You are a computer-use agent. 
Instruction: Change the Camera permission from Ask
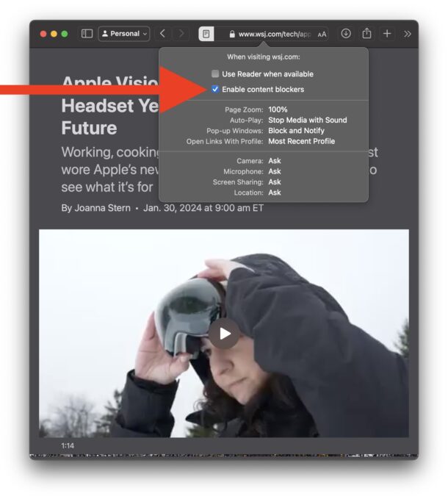pos(275,161)
